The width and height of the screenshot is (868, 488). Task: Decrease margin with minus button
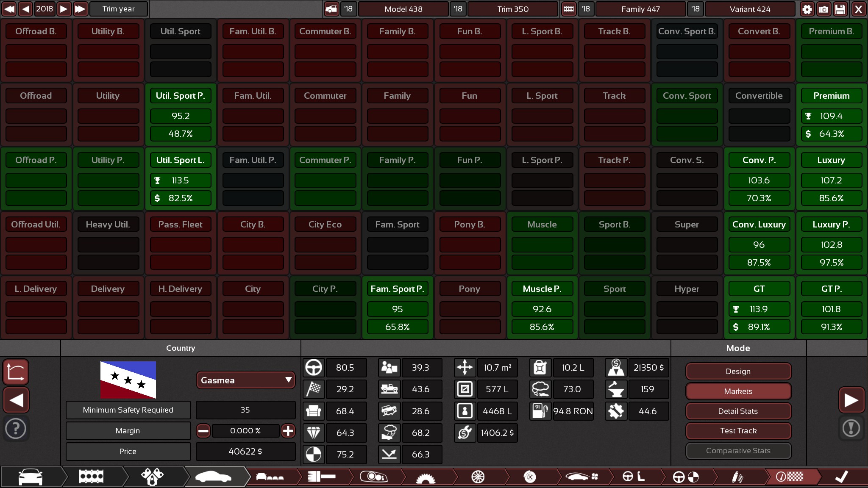click(x=203, y=431)
